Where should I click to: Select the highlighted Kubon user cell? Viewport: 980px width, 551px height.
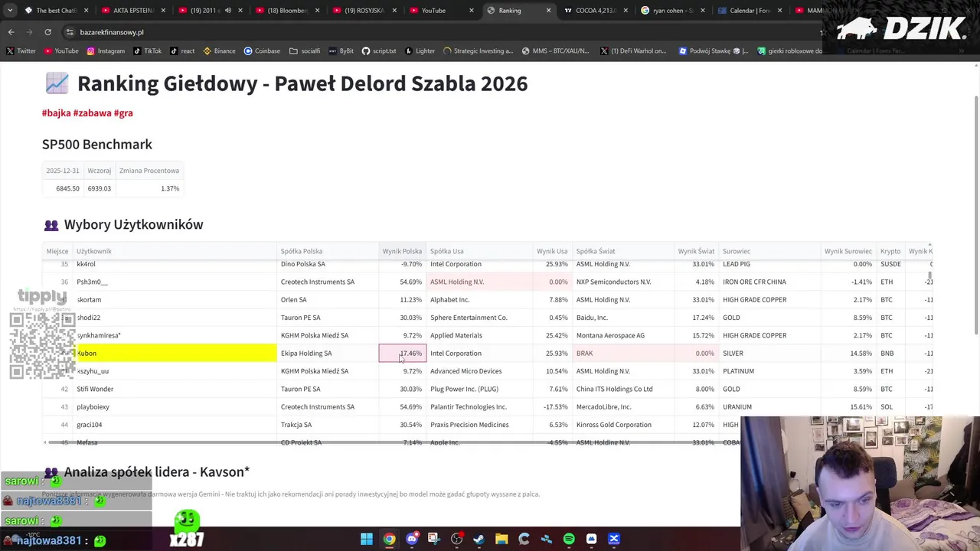(175, 354)
